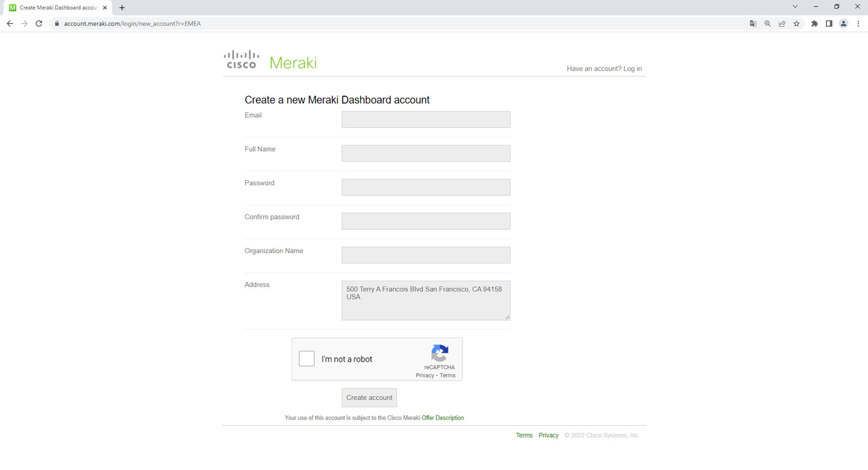This screenshot has height=470, width=868.
Task: Open a new browser tab
Action: [122, 8]
